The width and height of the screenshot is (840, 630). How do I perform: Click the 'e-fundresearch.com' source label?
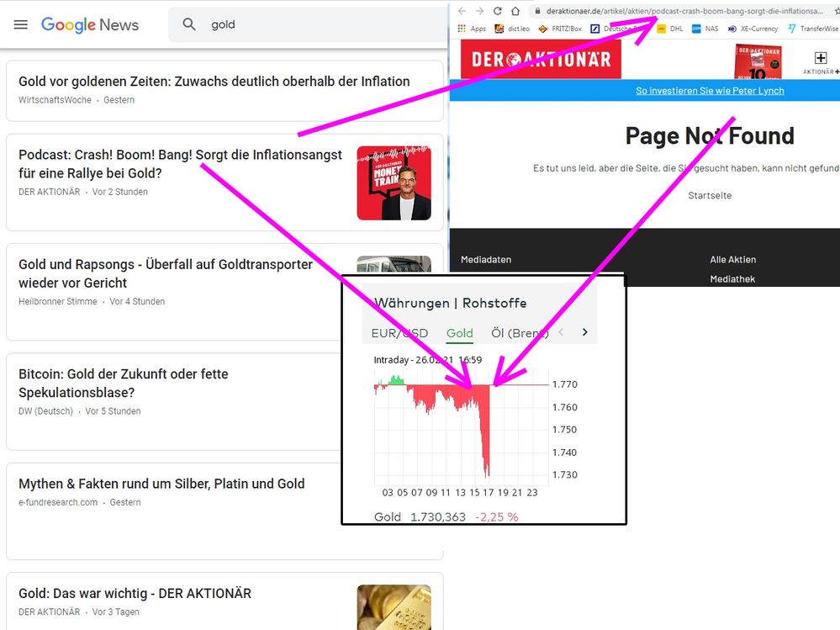point(58,502)
